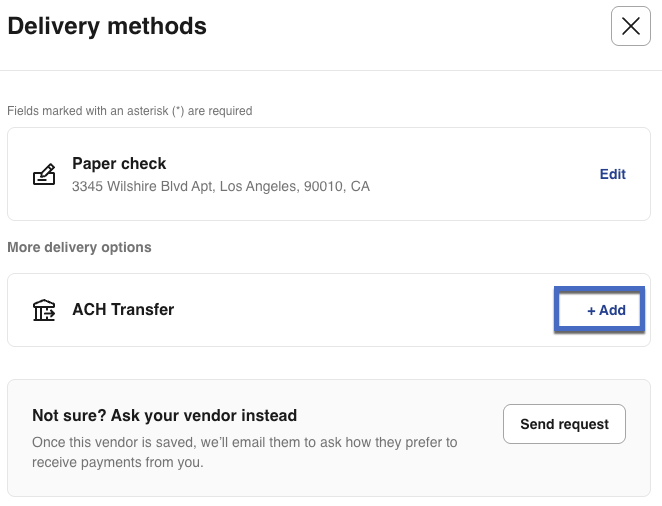Click the "Once this vendor is saved" line
Screen dimensions: 662x506
(244, 442)
